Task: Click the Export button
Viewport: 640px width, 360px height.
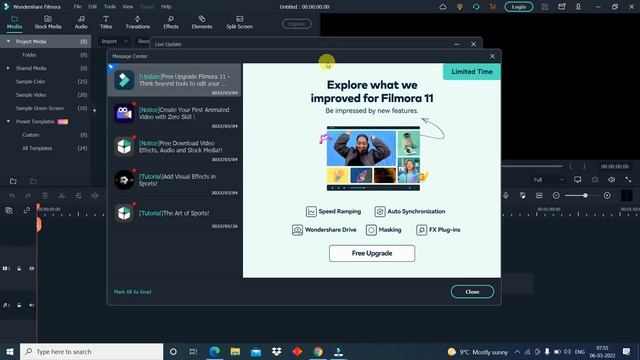Action: coord(297,24)
